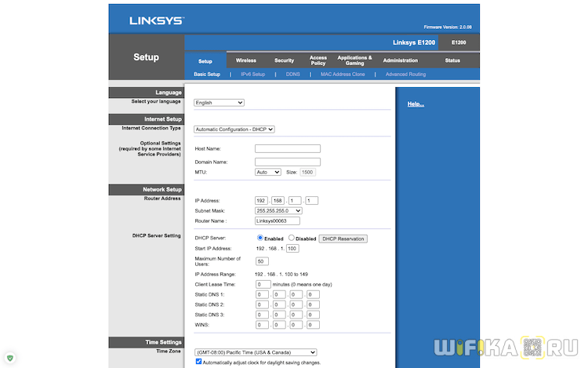Click the Internet Setup section header

tap(147, 119)
